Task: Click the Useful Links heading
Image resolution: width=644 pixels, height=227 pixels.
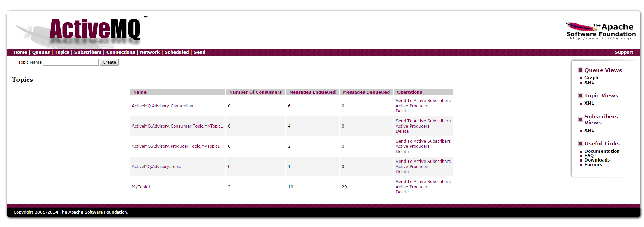Action: pos(602,144)
